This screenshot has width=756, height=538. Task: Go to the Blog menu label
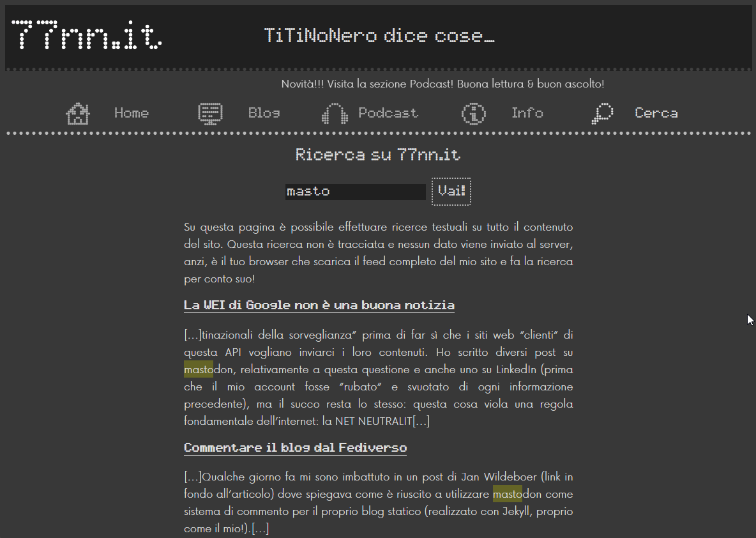[264, 113]
